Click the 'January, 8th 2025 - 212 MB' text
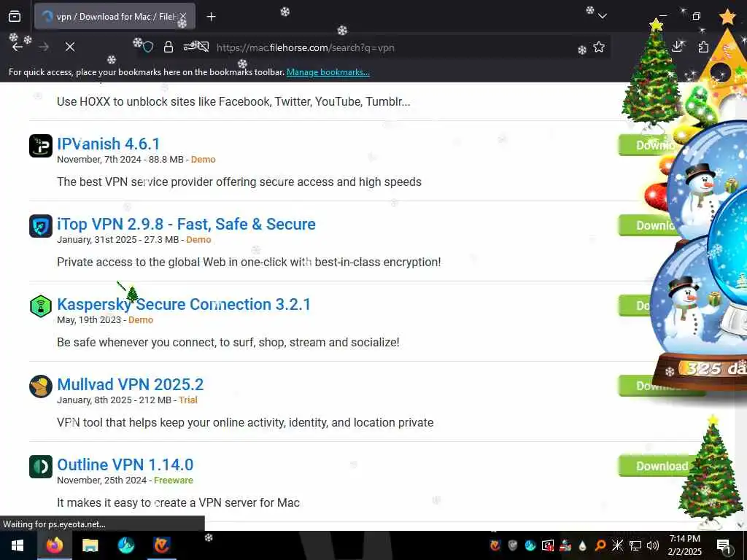 point(114,400)
